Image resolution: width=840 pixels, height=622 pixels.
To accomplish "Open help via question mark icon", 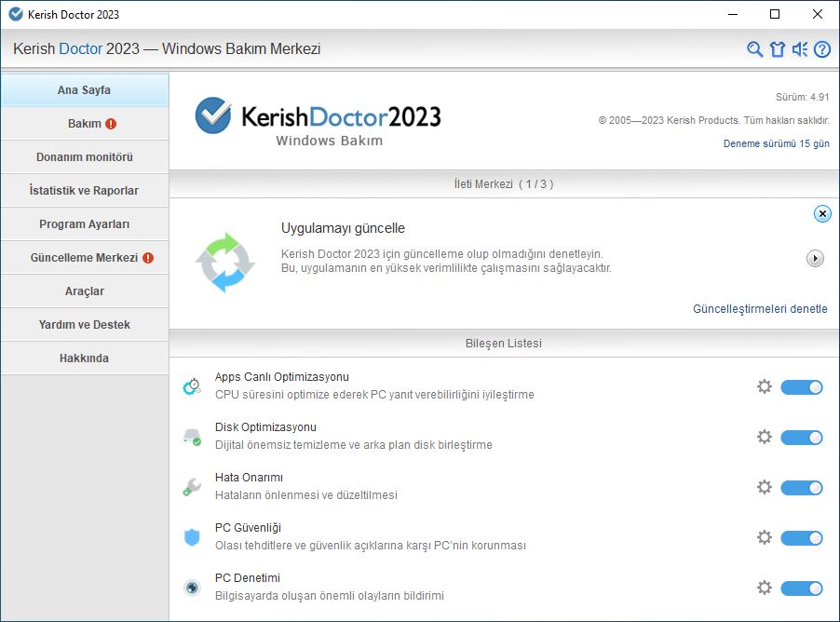I will click(x=822, y=49).
